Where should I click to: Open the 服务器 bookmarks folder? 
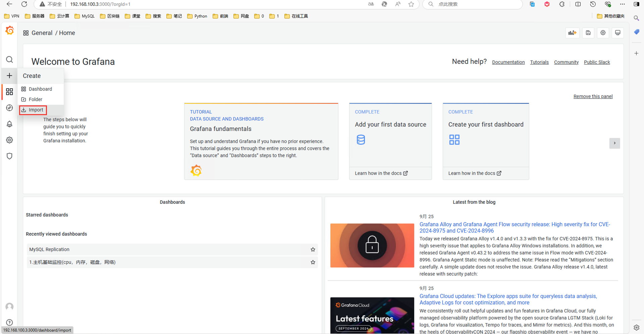point(35,16)
